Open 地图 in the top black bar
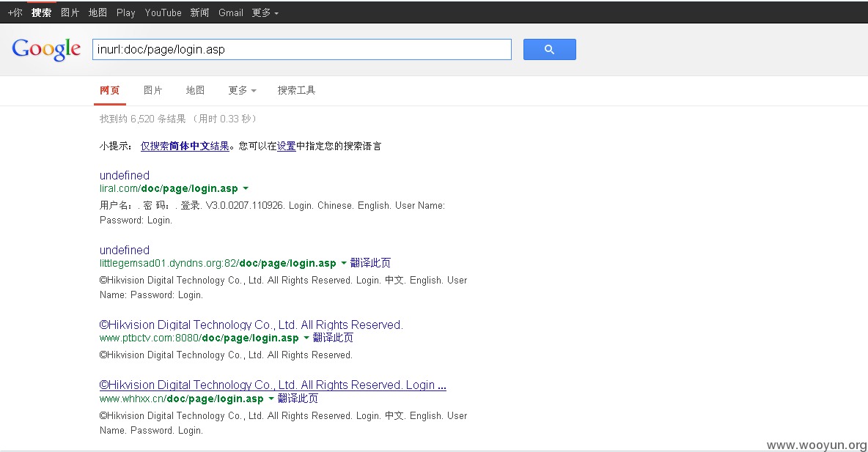 click(x=98, y=12)
